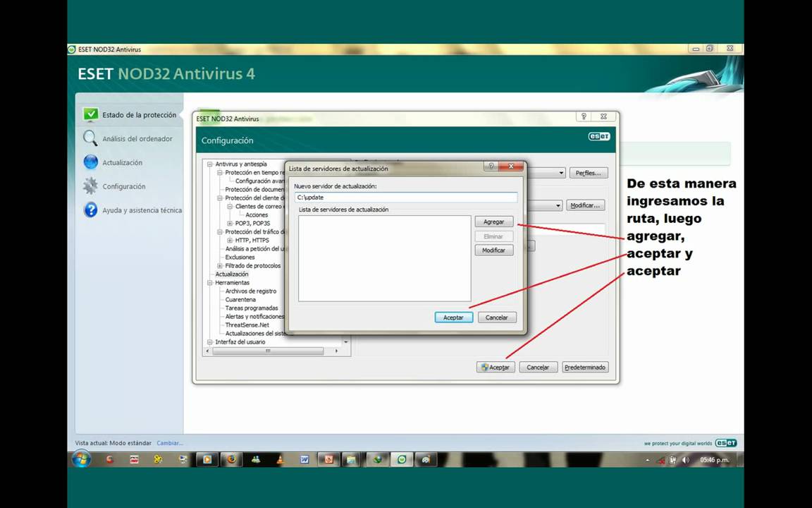Click the gear Configuración icon in sidebar

coord(91,186)
